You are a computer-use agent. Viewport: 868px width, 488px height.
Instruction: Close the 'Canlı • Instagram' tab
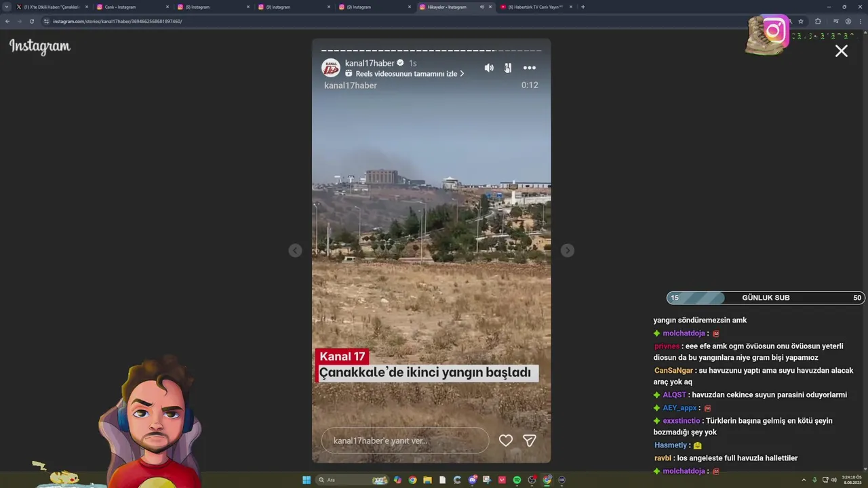[167, 7]
